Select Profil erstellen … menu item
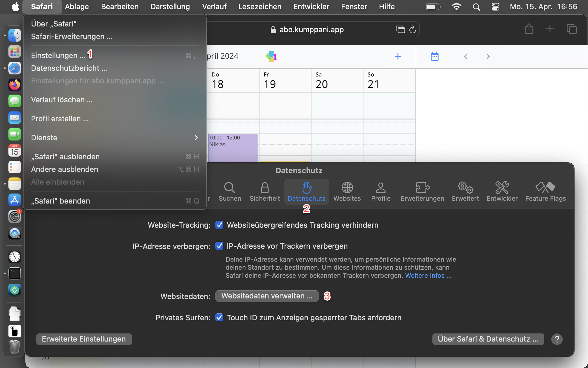Screen dimensions: 588x368 [115, 119]
